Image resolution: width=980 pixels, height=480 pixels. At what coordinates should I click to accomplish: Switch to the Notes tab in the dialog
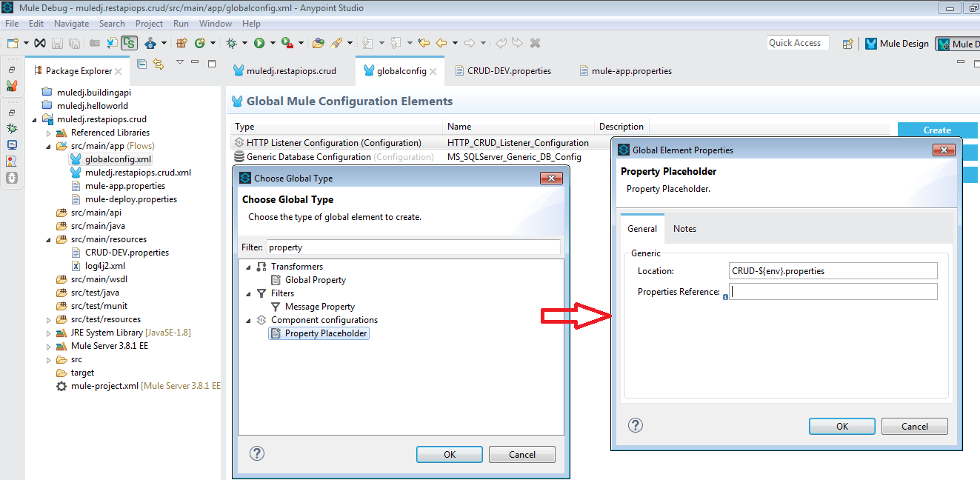click(x=684, y=229)
